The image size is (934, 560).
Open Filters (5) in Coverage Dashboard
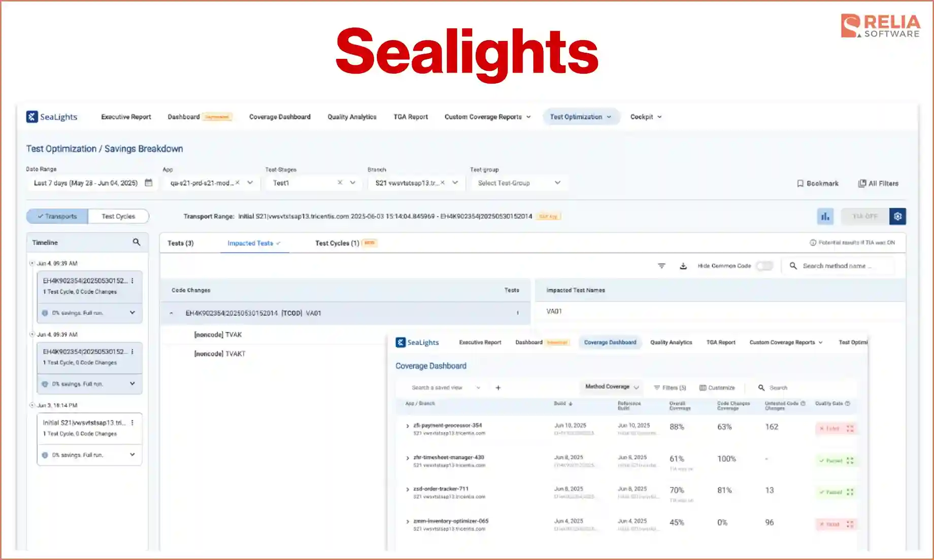pos(670,388)
